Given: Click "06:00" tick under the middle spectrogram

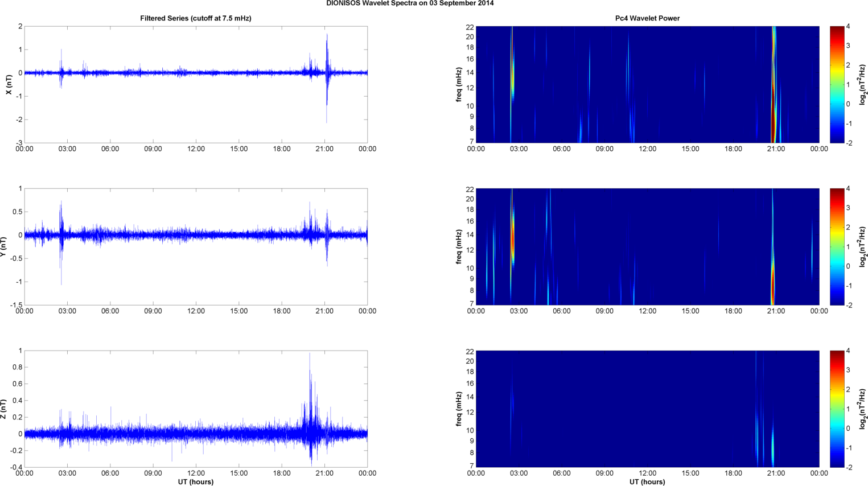Looking at the screenshot, I should pos(562,311).
